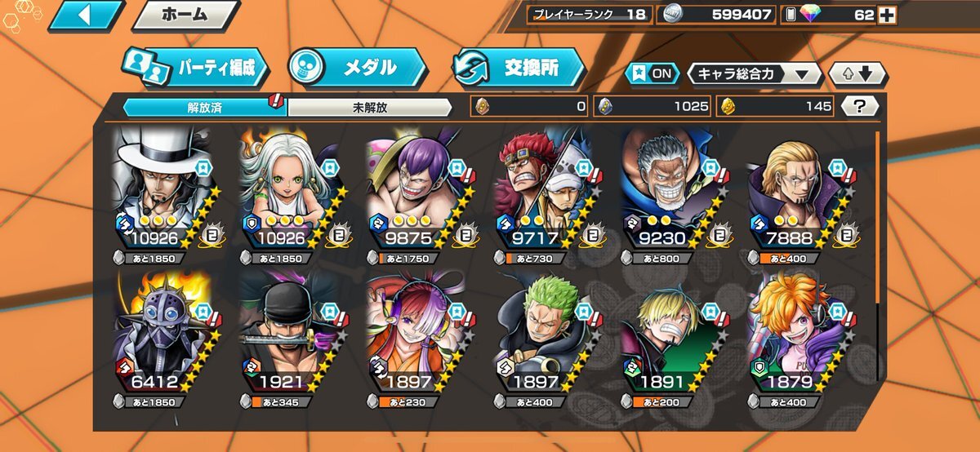980x452 pixels.
Task: Open the 交換所 exchange button
Action: click(519, 68)
